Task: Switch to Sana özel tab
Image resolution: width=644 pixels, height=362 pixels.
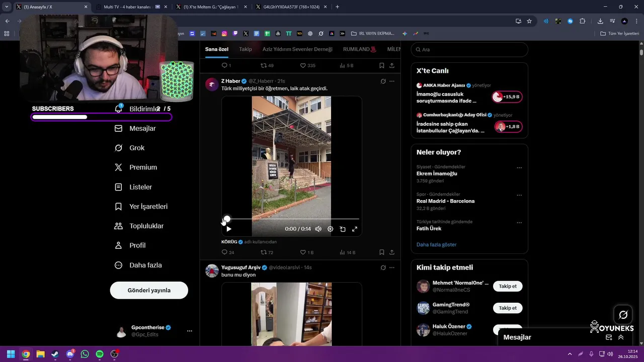Action: click(217, 49)
